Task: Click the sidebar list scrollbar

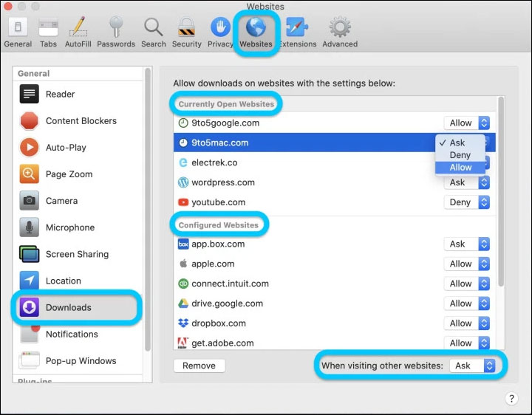Action: (148, 209)
